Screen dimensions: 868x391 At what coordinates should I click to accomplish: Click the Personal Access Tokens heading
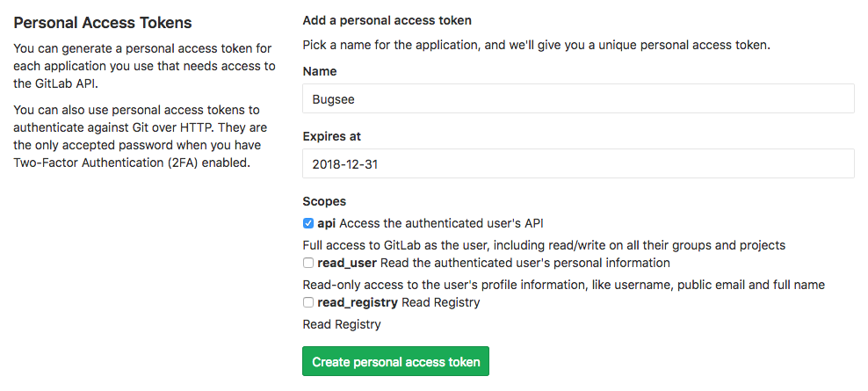click(x=103, y=22)
